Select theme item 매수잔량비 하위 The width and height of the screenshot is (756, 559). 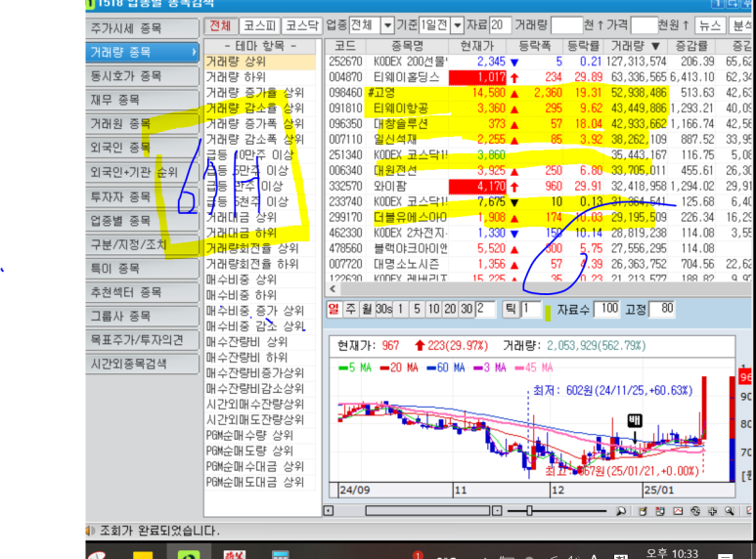coord(260,358)
